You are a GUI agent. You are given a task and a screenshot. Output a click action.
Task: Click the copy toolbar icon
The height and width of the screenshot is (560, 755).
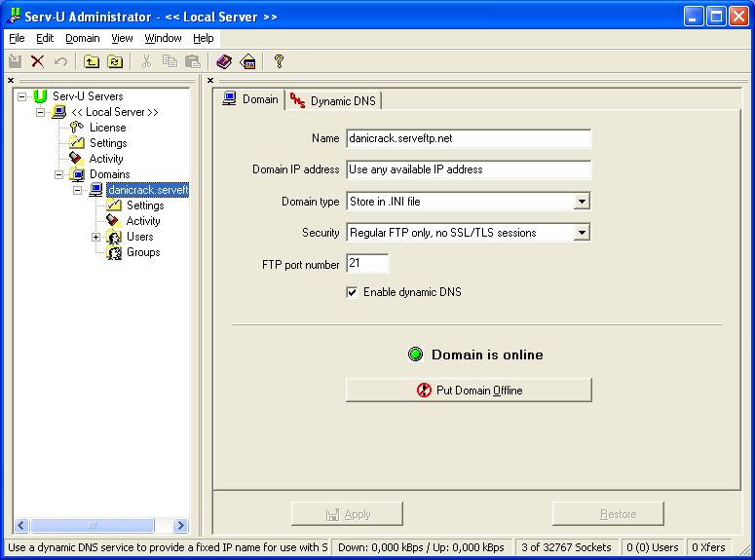[170, 61]
